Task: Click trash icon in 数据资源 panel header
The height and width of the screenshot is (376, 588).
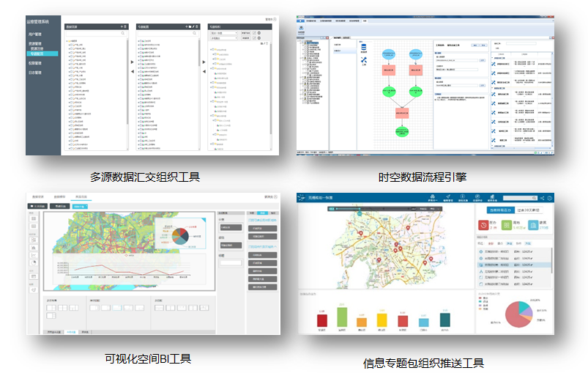Action: pos(125,26)
